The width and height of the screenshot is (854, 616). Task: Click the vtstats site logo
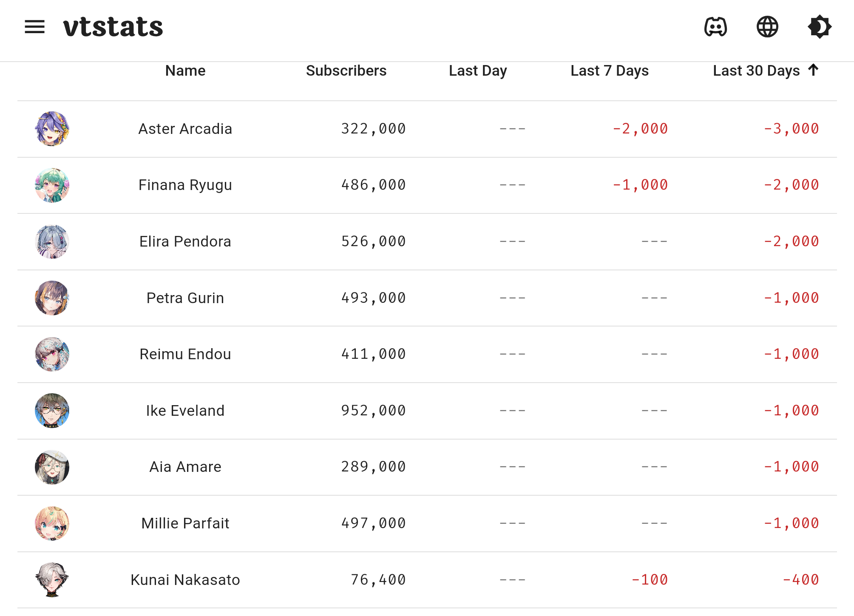[113, 27]
